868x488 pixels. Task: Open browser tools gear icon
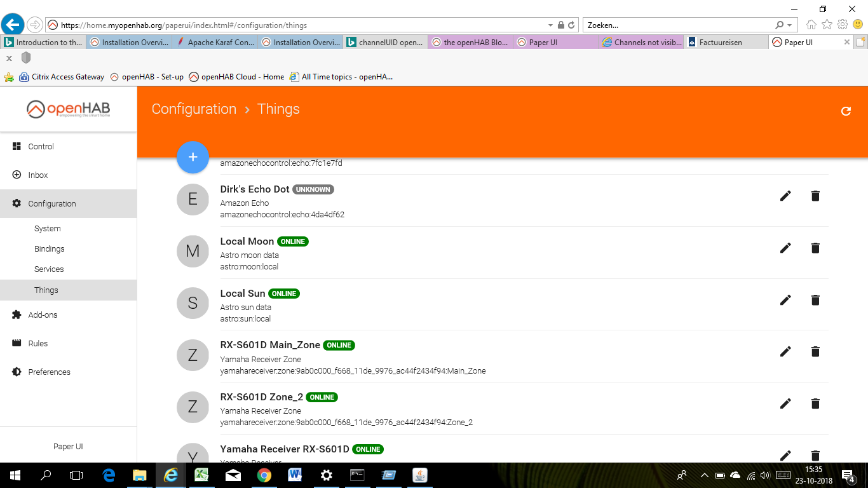pos(843,25)
